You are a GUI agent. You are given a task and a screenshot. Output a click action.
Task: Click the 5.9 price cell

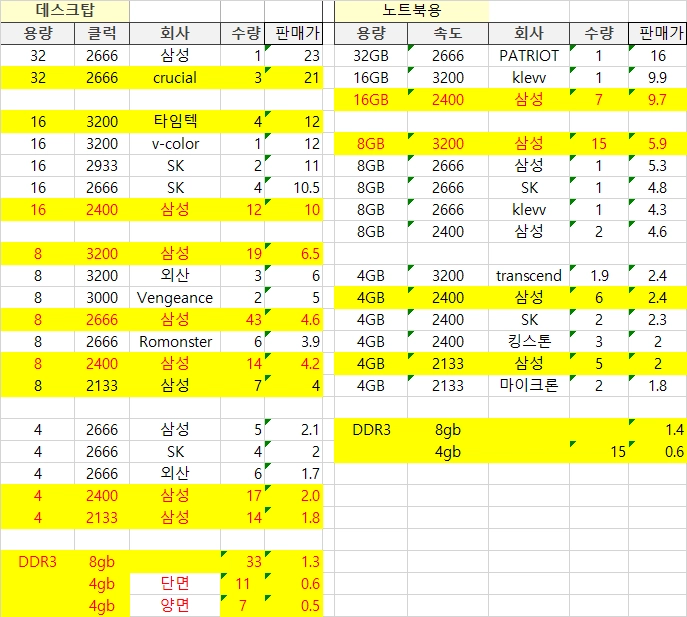pos(657,144)
